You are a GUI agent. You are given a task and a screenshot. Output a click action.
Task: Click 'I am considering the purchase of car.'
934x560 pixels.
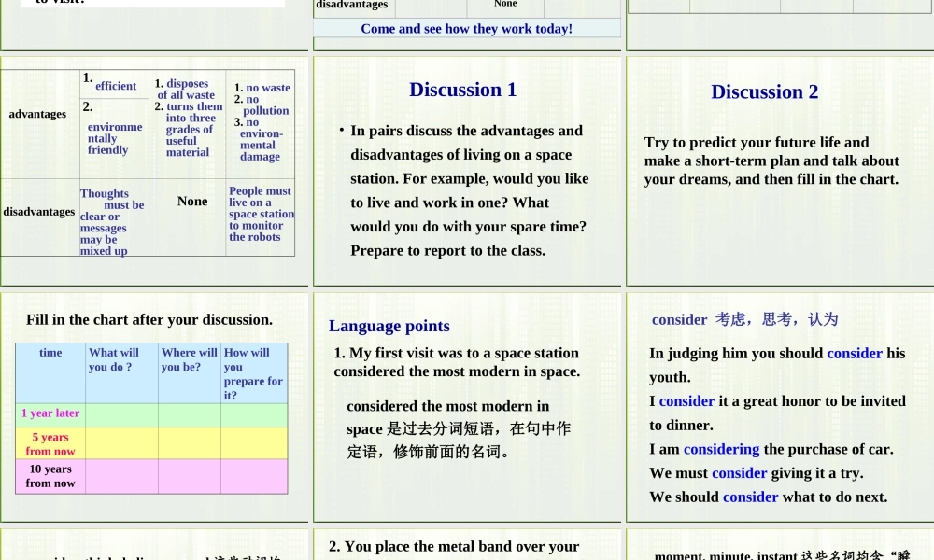[x=771, y=449]
